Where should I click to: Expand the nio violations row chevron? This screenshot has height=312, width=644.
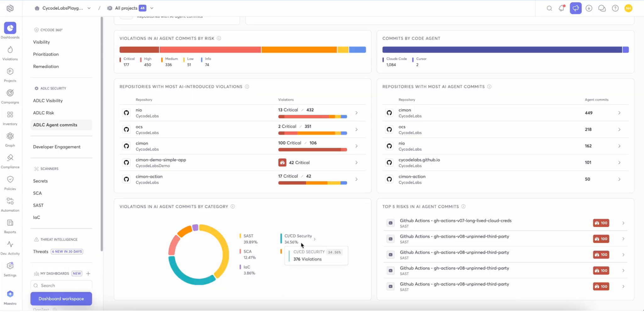pyautogui.click(x=356, y=113)
